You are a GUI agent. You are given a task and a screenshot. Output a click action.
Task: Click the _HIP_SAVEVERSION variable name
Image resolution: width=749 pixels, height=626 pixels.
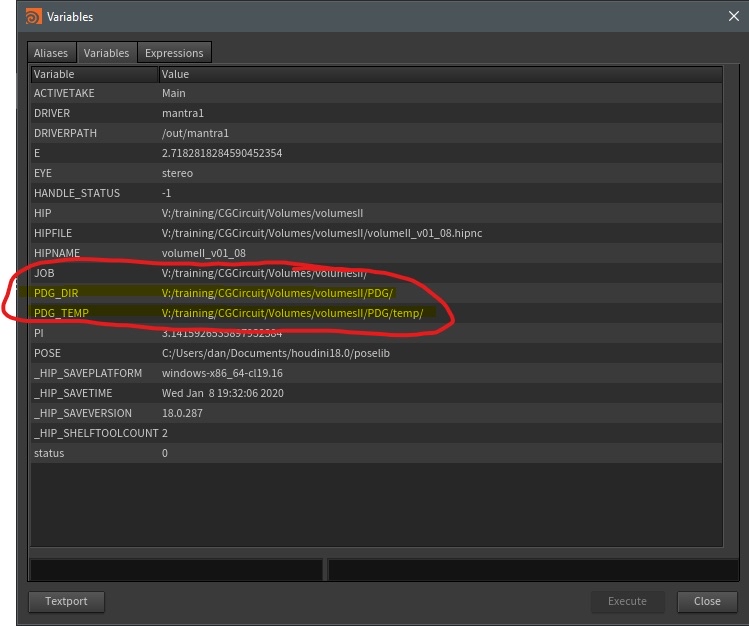click(x=83, y=414)
